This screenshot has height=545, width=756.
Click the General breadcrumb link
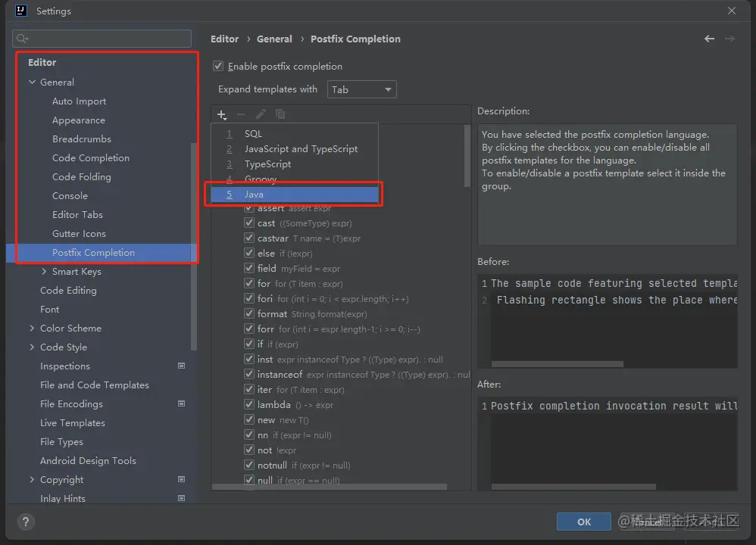[274, 39]
